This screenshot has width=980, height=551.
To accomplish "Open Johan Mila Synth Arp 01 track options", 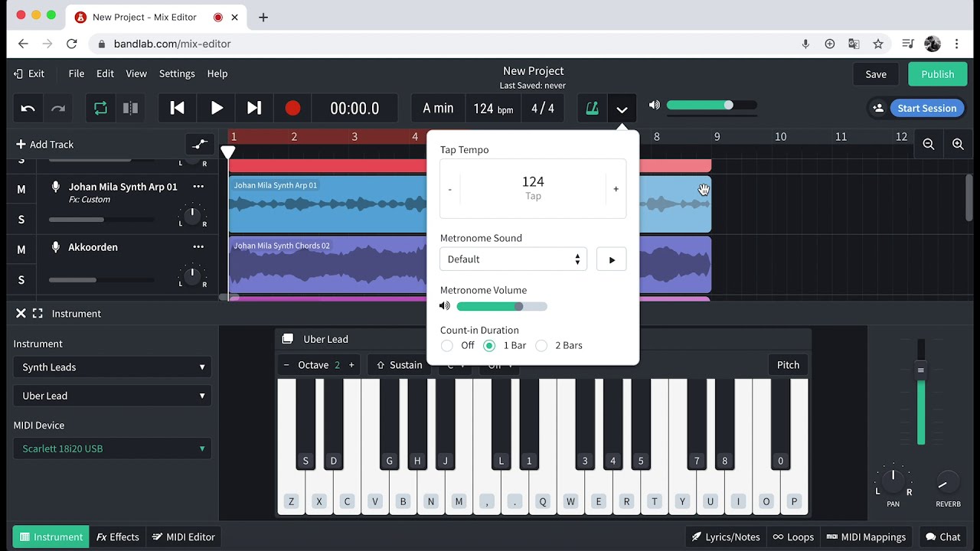I will 198,186.
